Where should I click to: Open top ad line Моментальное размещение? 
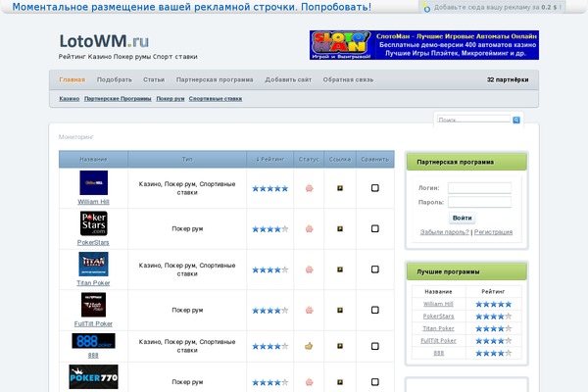pos(192,7)
